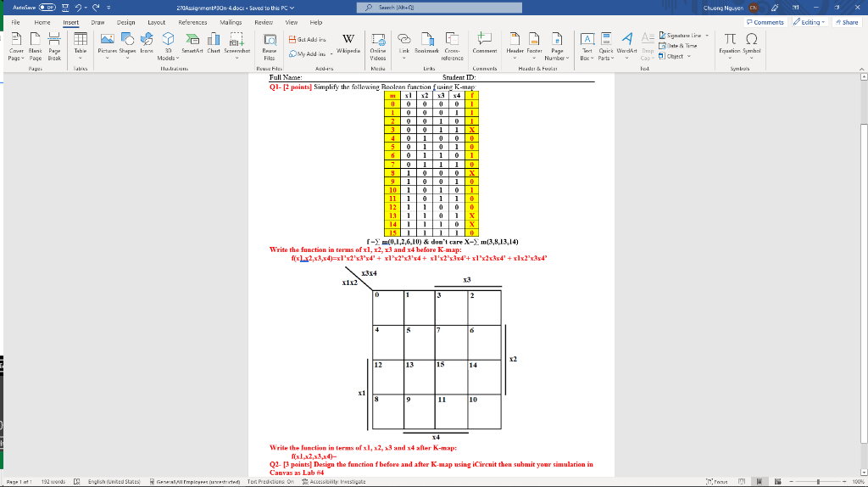The height and width of the screenshot is (487, 868).
Task: Click the 192 words count in status bar
Action: (53, 481)
